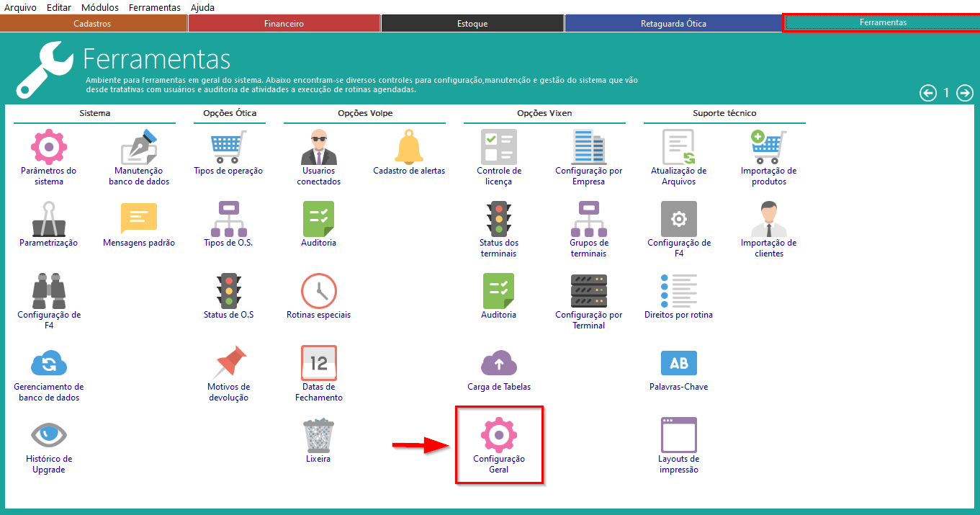
Task: Open Cadastro de alertas bell icon
Action: click(408, 147)
